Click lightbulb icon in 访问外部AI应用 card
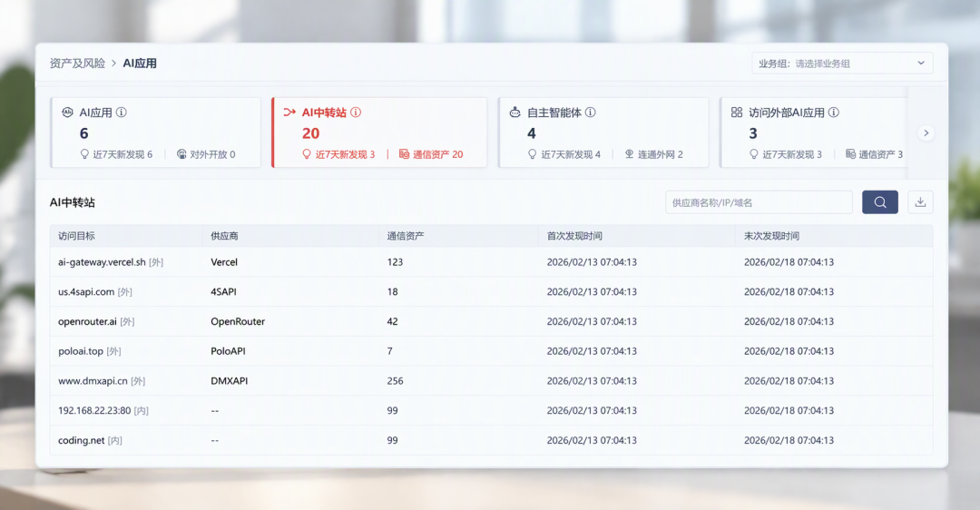980x510 pixels. click(x=754, y=153)
